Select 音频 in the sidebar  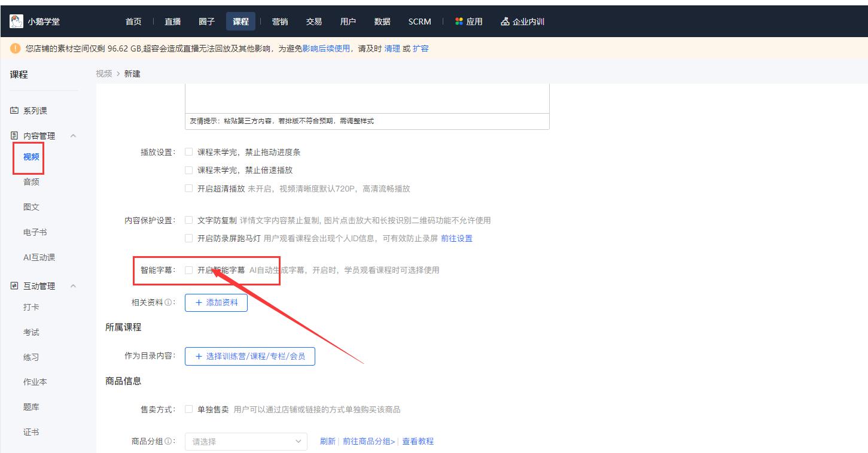31,182
